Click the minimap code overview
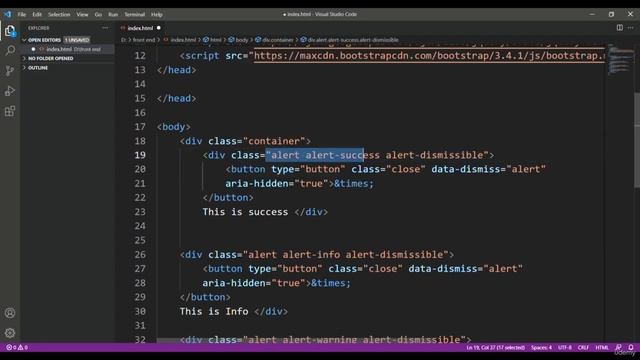The image size is (640, 360). pos(620,60)
